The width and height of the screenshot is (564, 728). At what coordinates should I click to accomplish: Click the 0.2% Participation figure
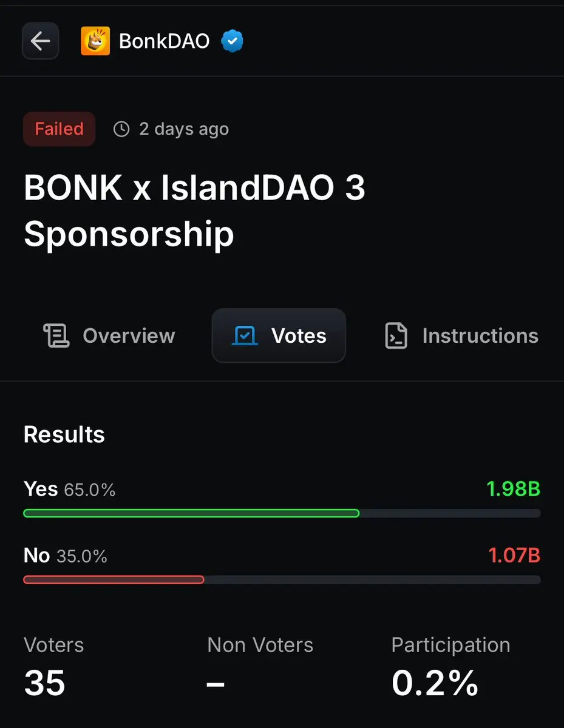pyautogui.click(x=435, y=683)
